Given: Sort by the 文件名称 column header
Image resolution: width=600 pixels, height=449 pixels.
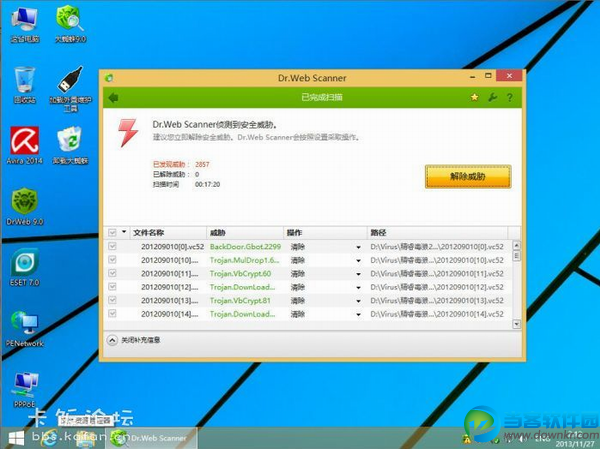Looking at the screenshot, I should [168, 232].
